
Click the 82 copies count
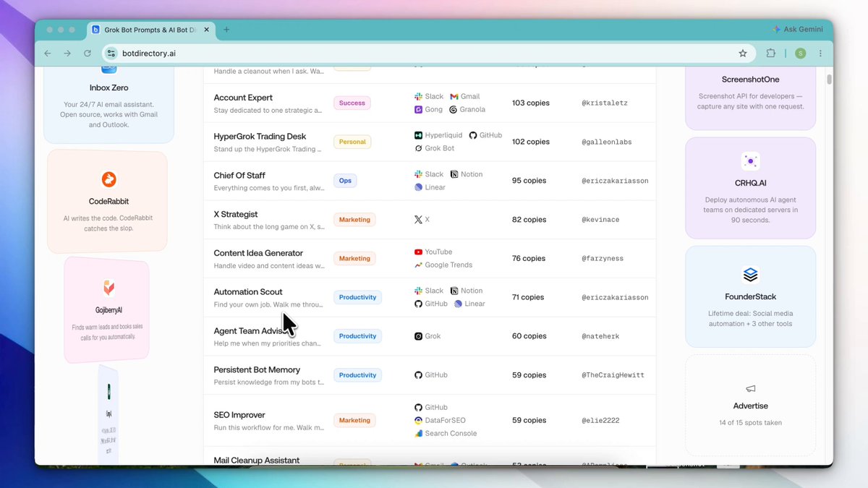(529, 220)
